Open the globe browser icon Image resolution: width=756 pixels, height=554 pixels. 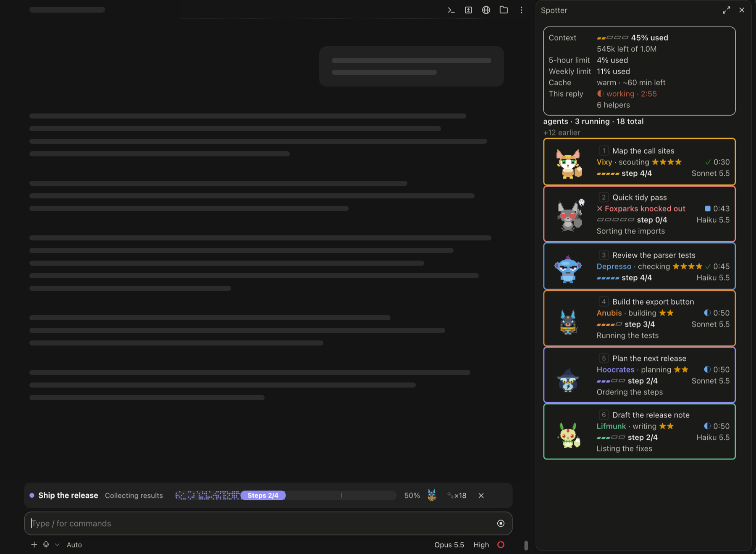(x=486, y=10)
